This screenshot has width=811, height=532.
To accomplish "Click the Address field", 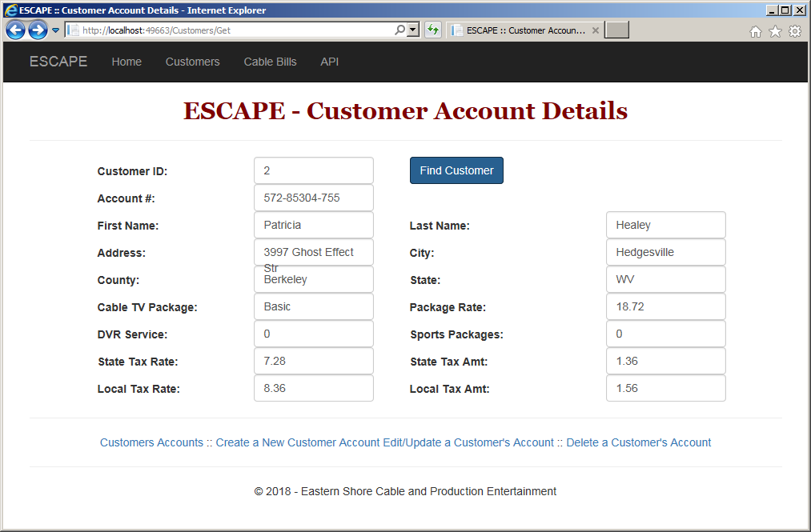I will (x=314, y=252).
